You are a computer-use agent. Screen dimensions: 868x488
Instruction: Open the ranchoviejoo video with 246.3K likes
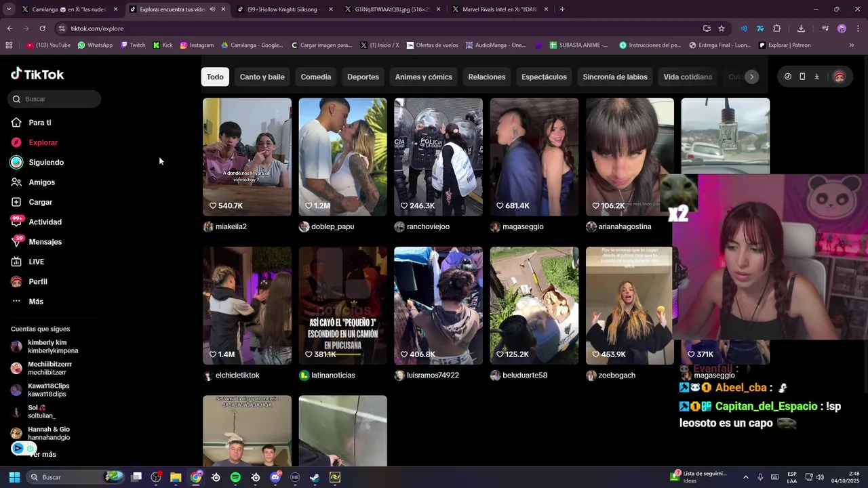438,157
